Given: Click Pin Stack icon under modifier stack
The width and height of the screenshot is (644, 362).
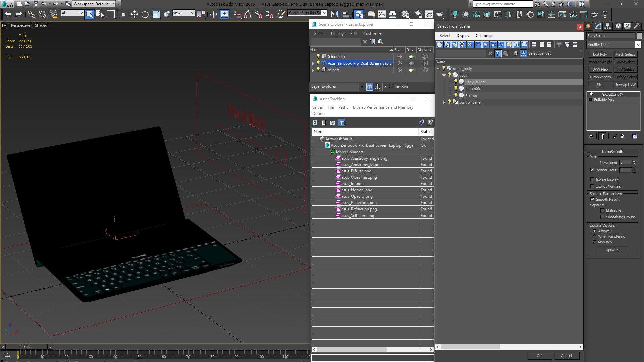Looking at the screenshot, I should click(591, 136).
